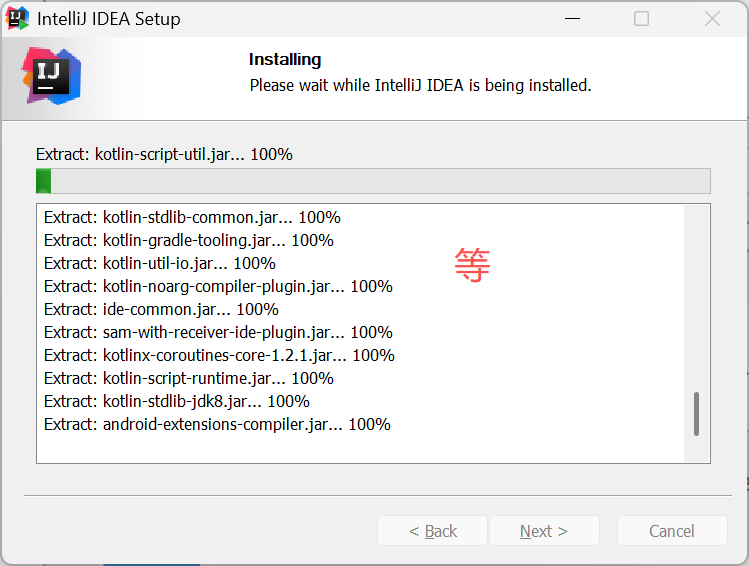Select the sam-with-receiver-ide-plugin.jar log line
The image size is (749, 566).
click(218, 332)
